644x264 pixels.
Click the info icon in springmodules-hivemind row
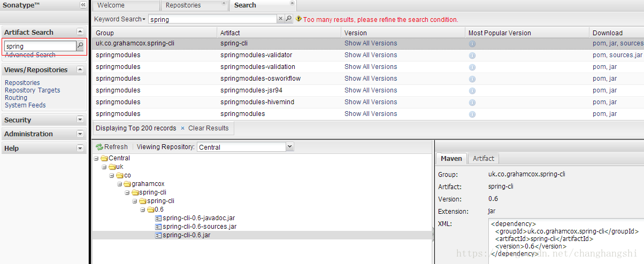click(472, 103)
